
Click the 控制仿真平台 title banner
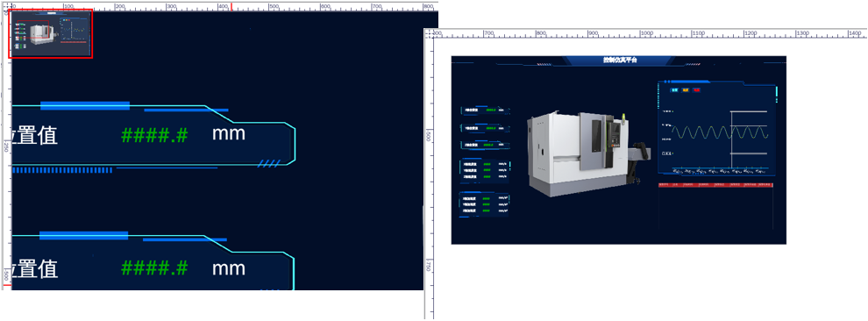(x=620, y=61)
